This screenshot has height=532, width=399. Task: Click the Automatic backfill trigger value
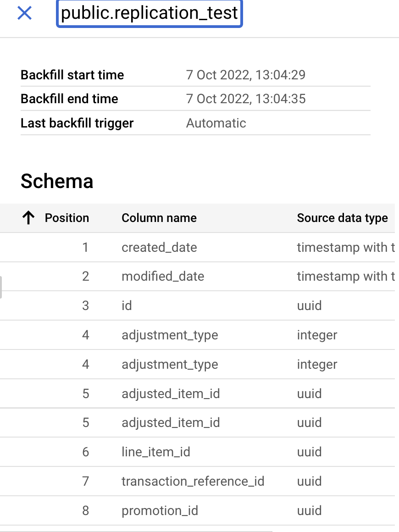pos(216,123)
